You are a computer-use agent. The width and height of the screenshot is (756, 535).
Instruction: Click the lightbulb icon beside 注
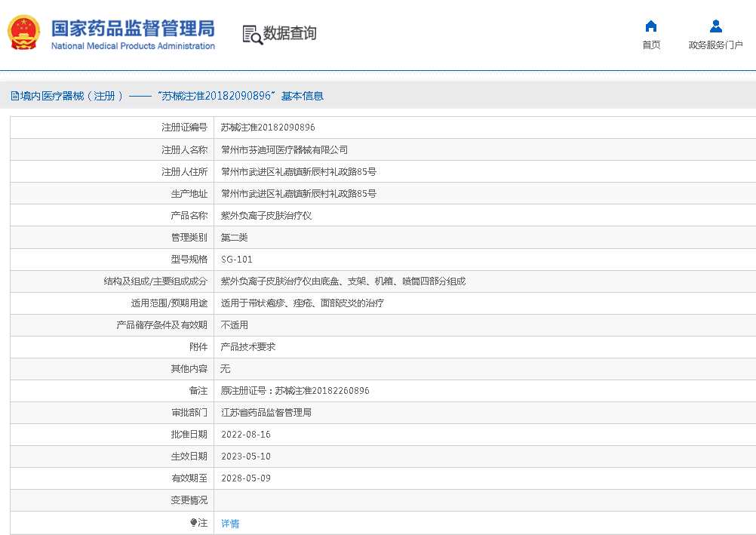[x=193, y=522]
